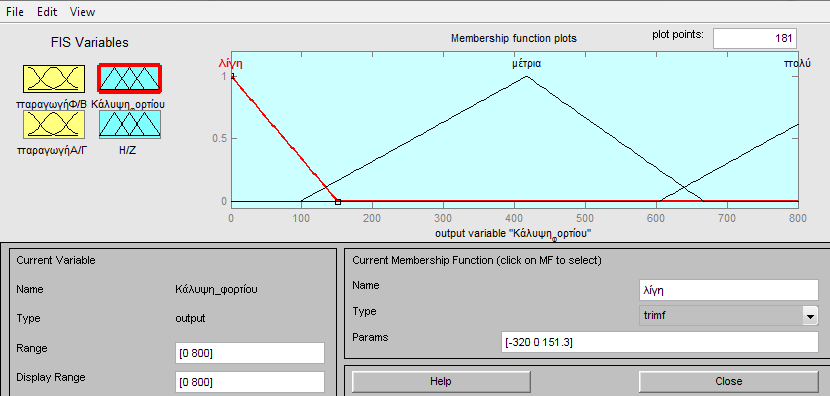
Task: Click the Range input field
Action: point(250,353)
